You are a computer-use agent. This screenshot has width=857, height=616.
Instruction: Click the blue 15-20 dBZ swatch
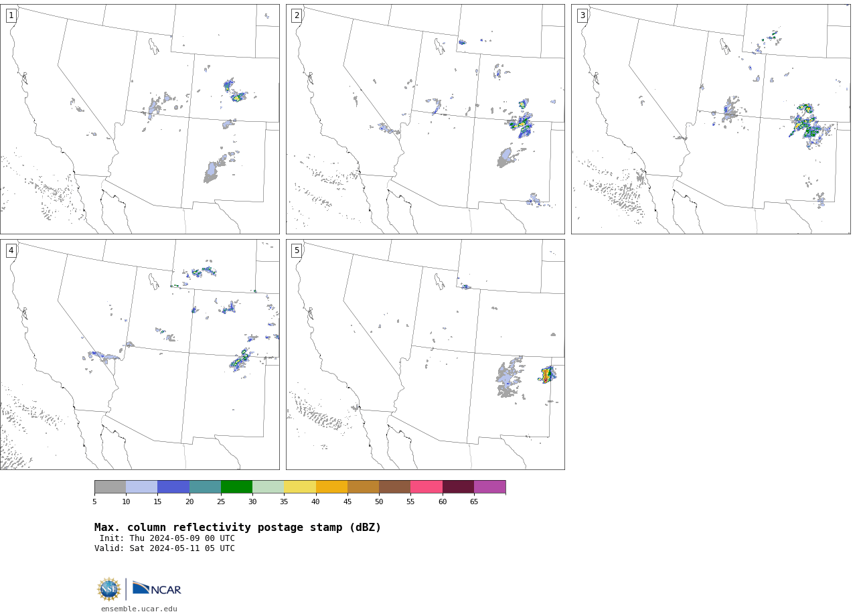(x=173, y=487)
